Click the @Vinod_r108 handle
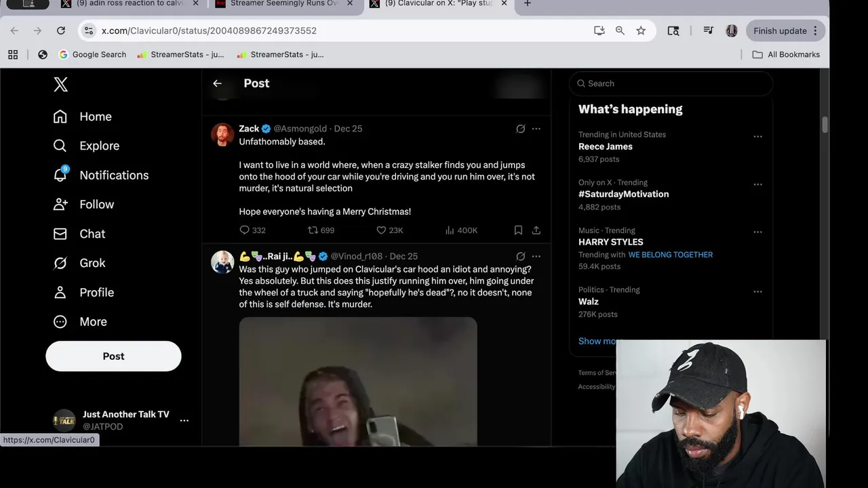This screenshot has width=868, height=488. point(357,256)
